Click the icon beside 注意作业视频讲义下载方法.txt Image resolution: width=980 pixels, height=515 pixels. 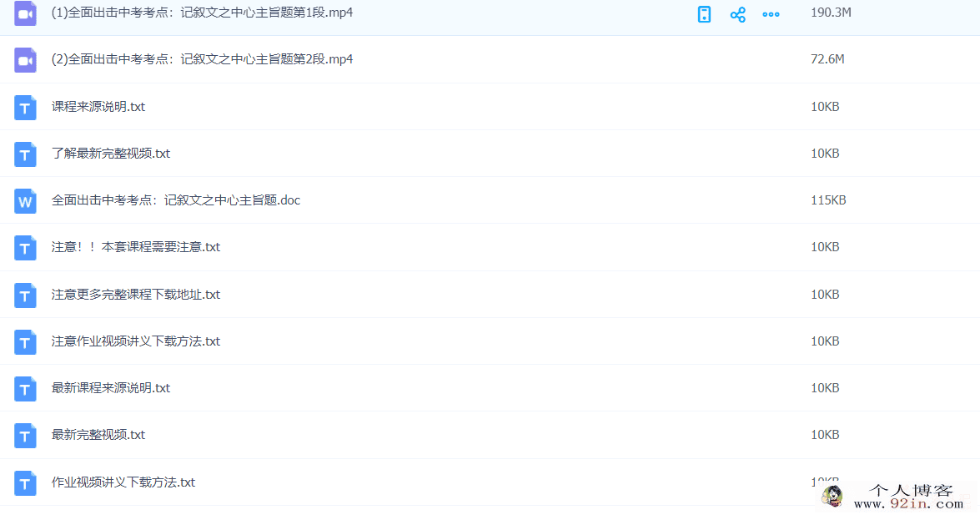click(x=25, y=342)
